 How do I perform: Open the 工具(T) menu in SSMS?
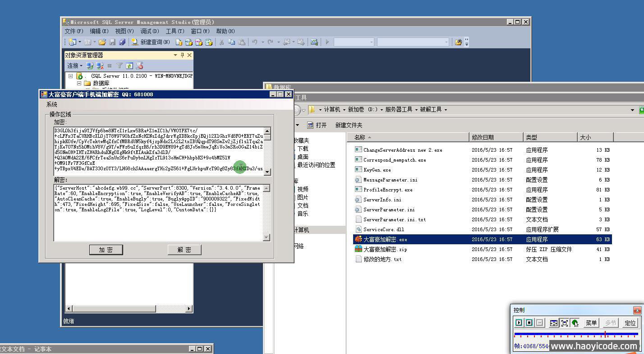pyautogui.click(x=175, y=31)
